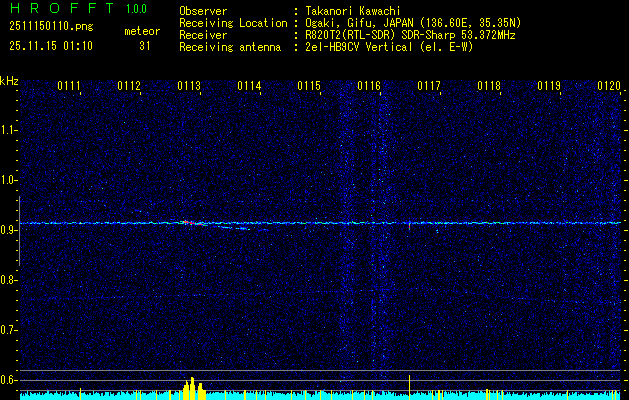Image resolution: width=629 pixels, height=400 pixels.
Task: Click the 0.6 frequency axis label
Action: pos(8,380)
